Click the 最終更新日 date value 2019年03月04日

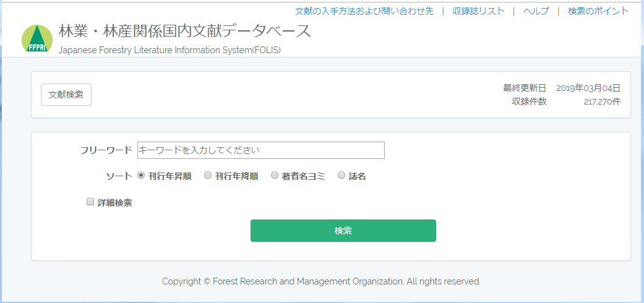588,88
